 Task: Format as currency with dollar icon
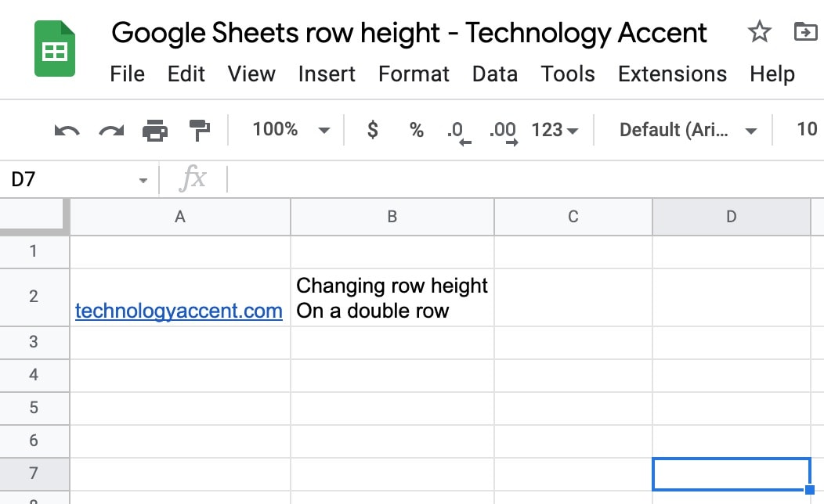(373, 129)
